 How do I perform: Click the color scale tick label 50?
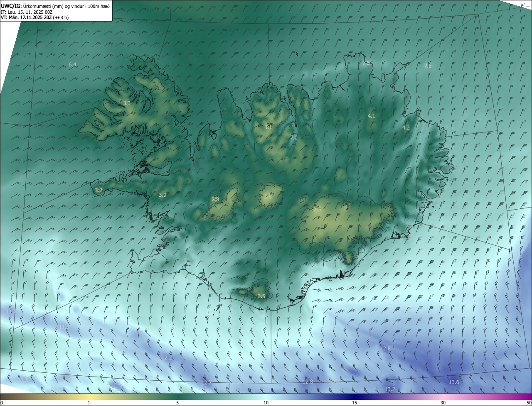[529, 403]
